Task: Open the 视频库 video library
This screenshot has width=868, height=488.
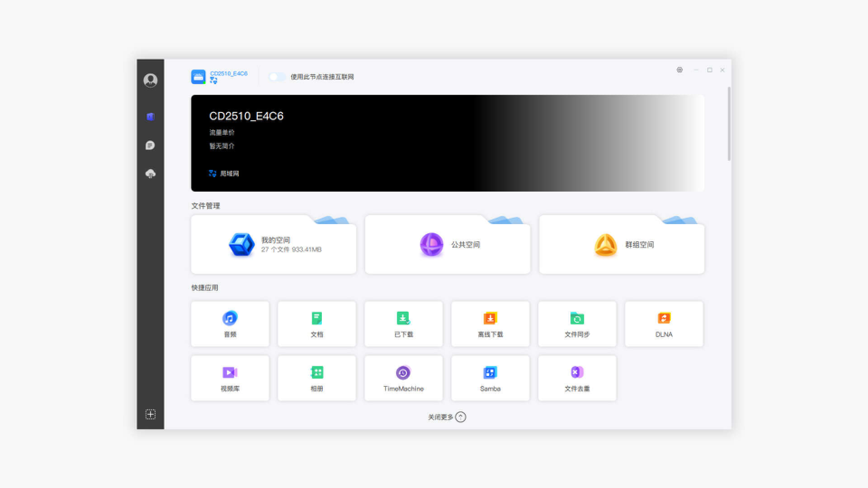Action: [230, 378]
